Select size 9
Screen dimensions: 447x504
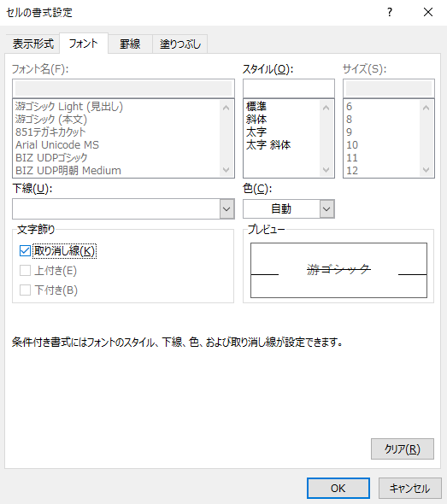[x=350, y=132]
